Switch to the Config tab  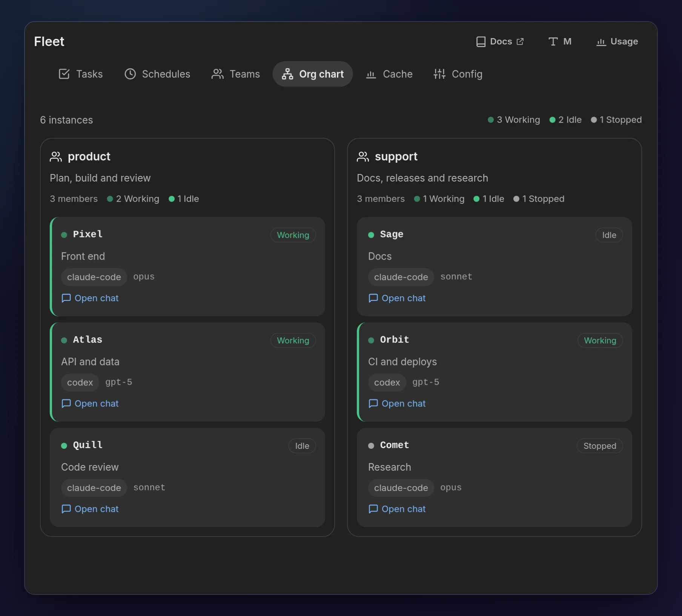tap(458, 74)
